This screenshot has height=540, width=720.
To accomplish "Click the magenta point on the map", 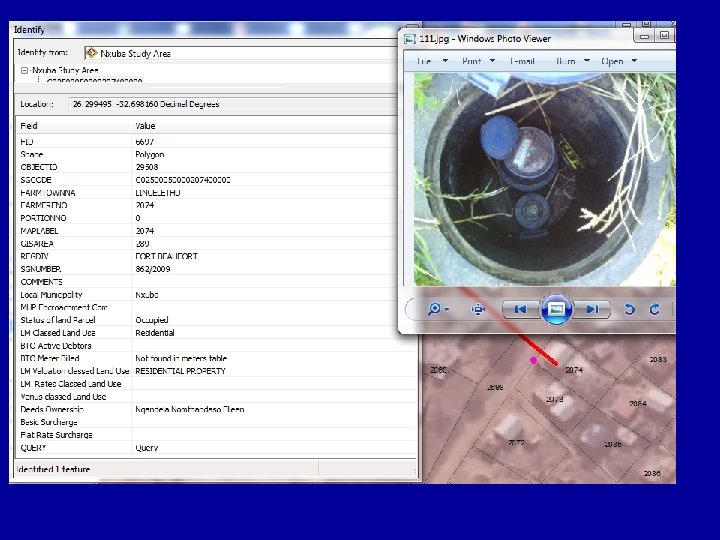I will [x=533, y=360].
